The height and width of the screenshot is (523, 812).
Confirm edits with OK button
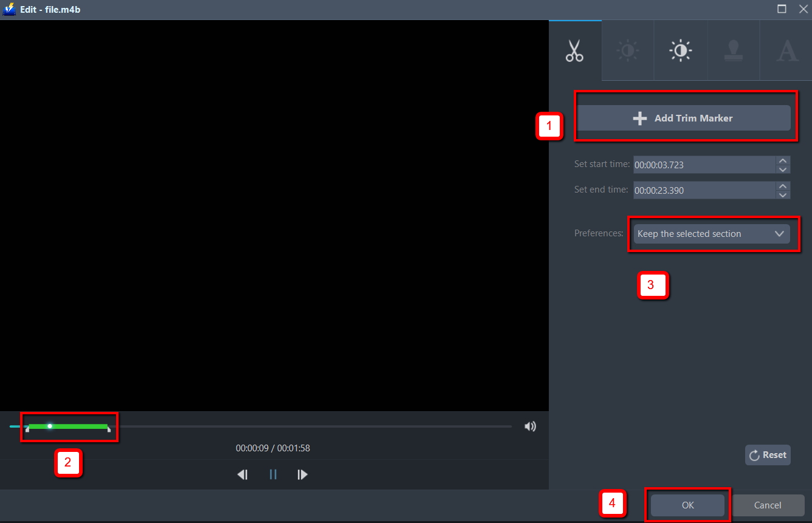pyautogui.click(x=687, y=505)
